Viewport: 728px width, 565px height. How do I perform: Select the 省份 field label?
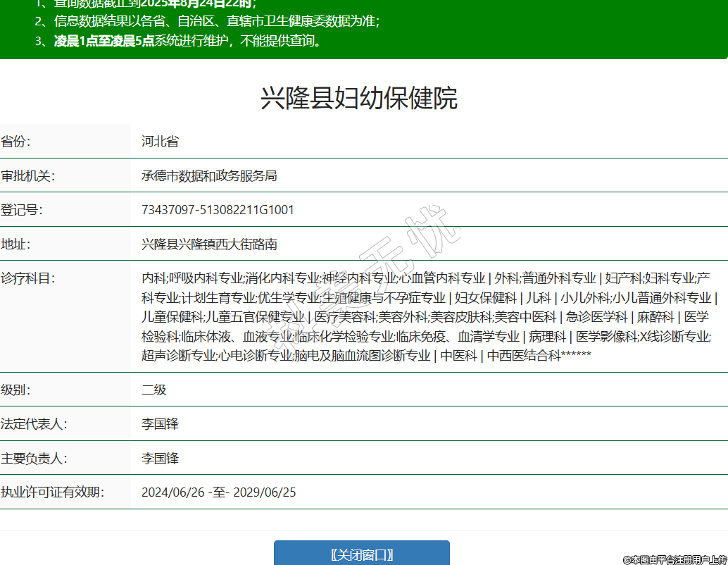coord(16,142)
